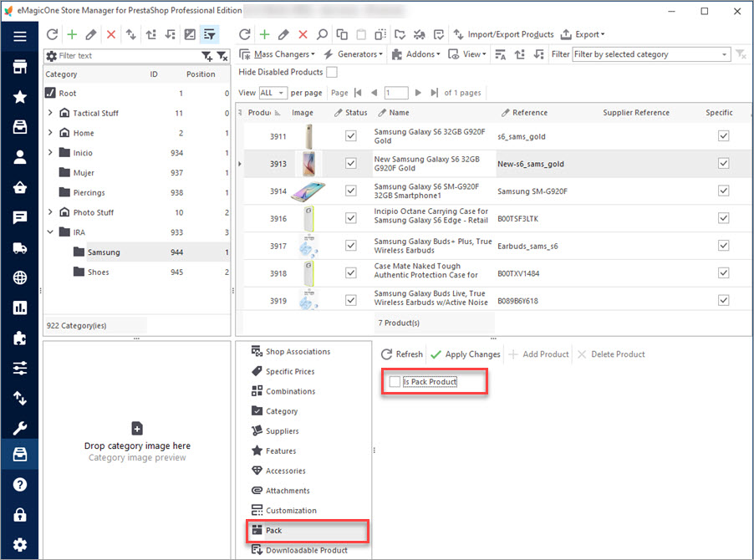Delete the selected category with the red X
This screenshot has width=754, height=560.
tap(111, 34)
